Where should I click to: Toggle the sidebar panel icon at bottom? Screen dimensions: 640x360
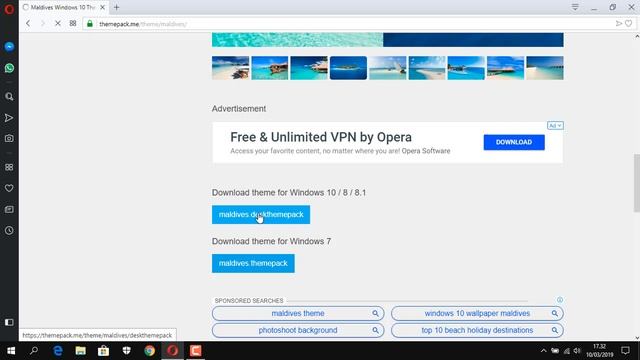click(x=9, y=322)
